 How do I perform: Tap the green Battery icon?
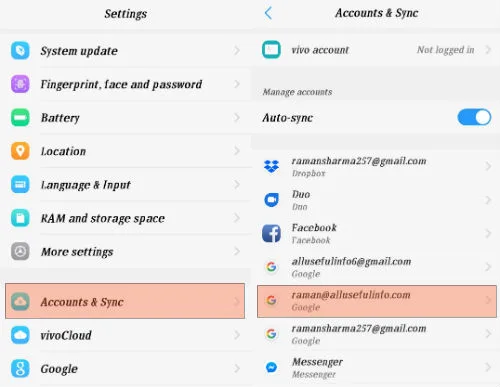click(x=20, y=117)
